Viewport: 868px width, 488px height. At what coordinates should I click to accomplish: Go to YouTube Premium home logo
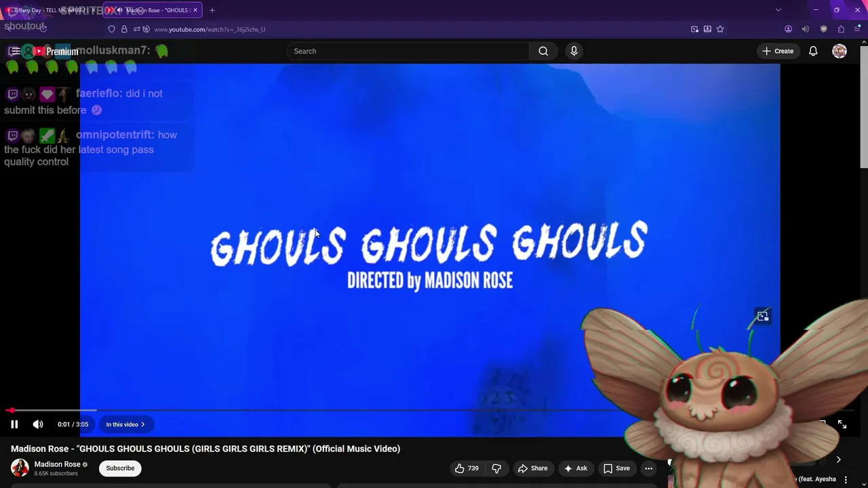coord(56,52)
